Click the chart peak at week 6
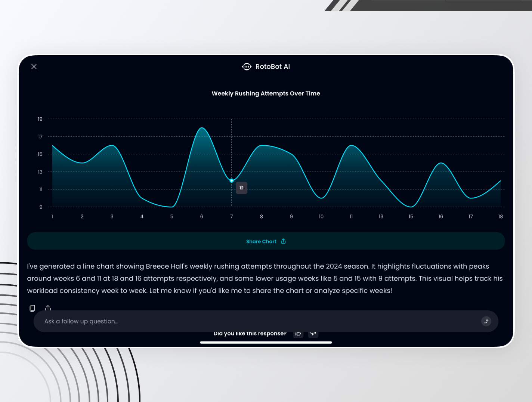 pyautogui.click(x=201, y=128)
